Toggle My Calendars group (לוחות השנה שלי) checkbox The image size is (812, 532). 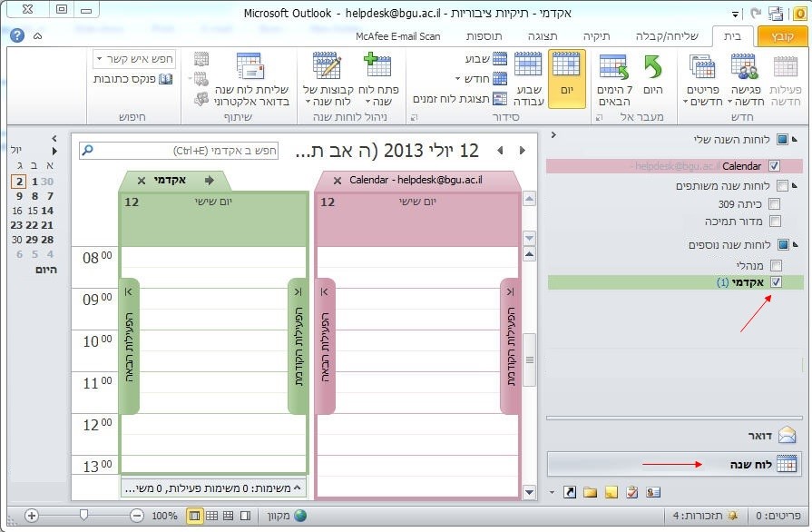[x=782, y=139]
